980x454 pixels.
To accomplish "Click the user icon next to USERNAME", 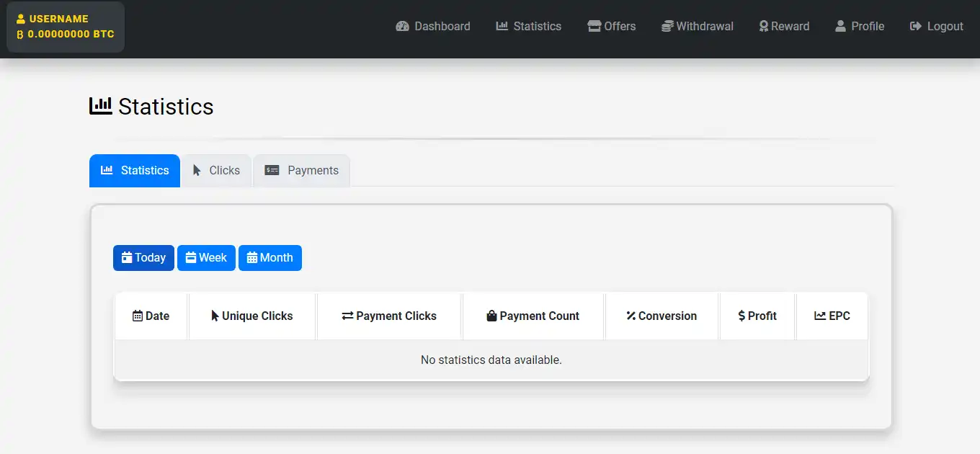I will tap(21, 19).
